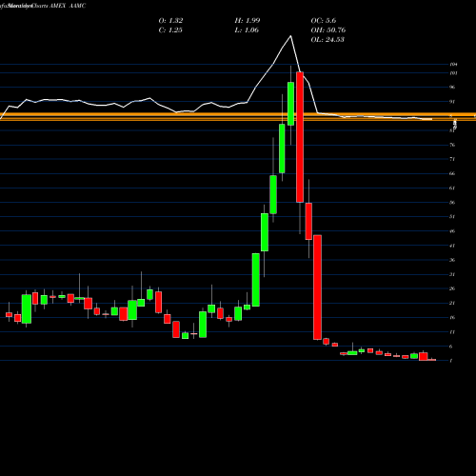Click the 1 price axis label
476x476 pixels.
pos(451,361)
